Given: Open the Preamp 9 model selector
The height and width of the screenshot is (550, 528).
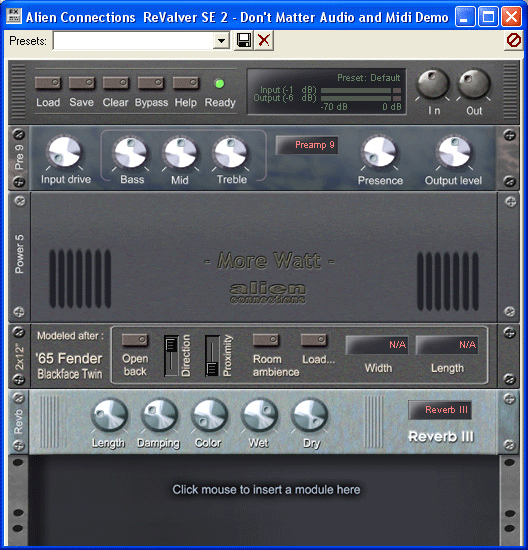Looking at the screenshot, I should (x=307, y=145).
